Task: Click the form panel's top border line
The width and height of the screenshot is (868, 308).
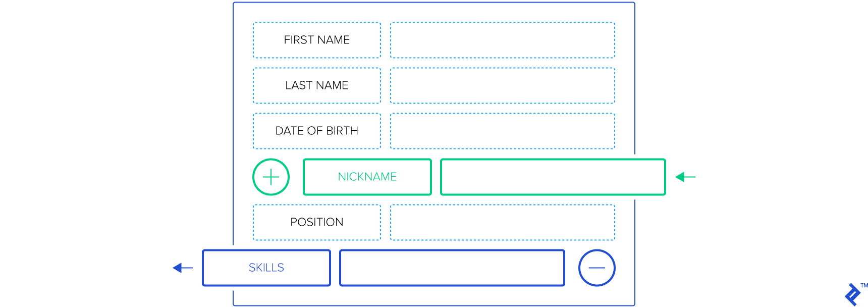Action: [x=434, y=3]
